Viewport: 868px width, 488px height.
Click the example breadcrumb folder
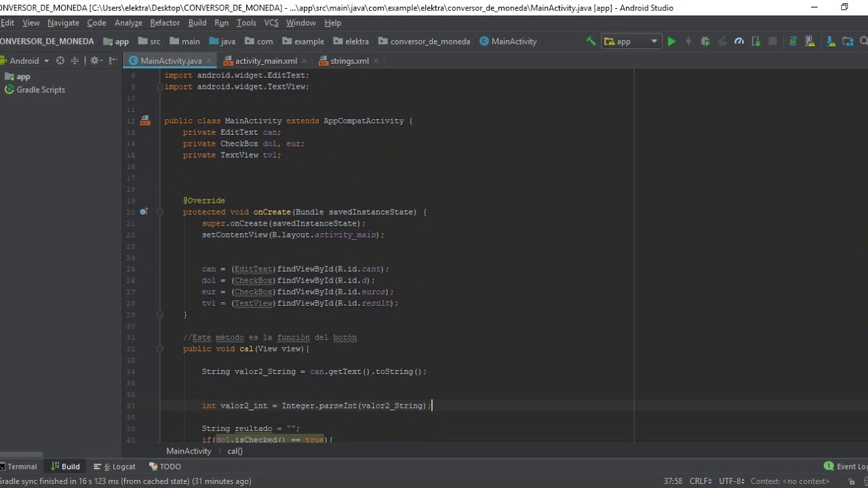pos(302,41)
